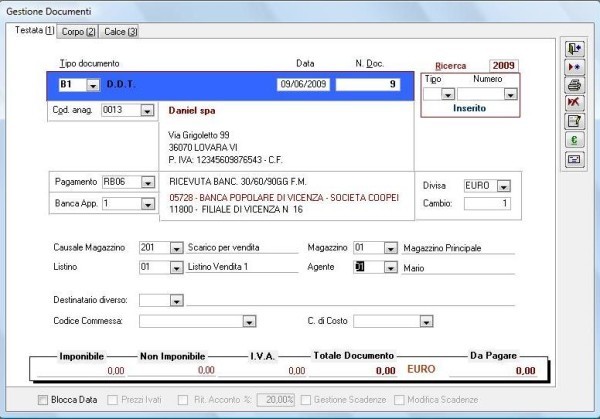This screenshot has height=419, width=600.
Task: Switch to the Calce (3) tab
Action: pos(120,32)
